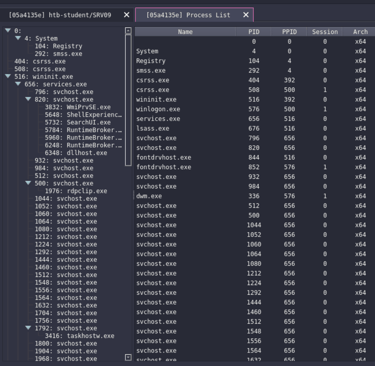Select 5784: RuntimeBroker in the tree
Viewport: 375px width, 366px height.
(83, 130)
